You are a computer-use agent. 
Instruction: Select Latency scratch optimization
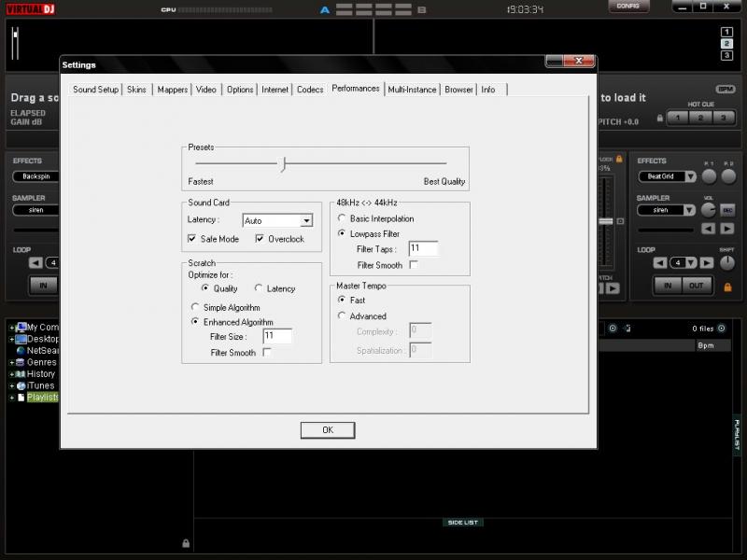(259, 288)
